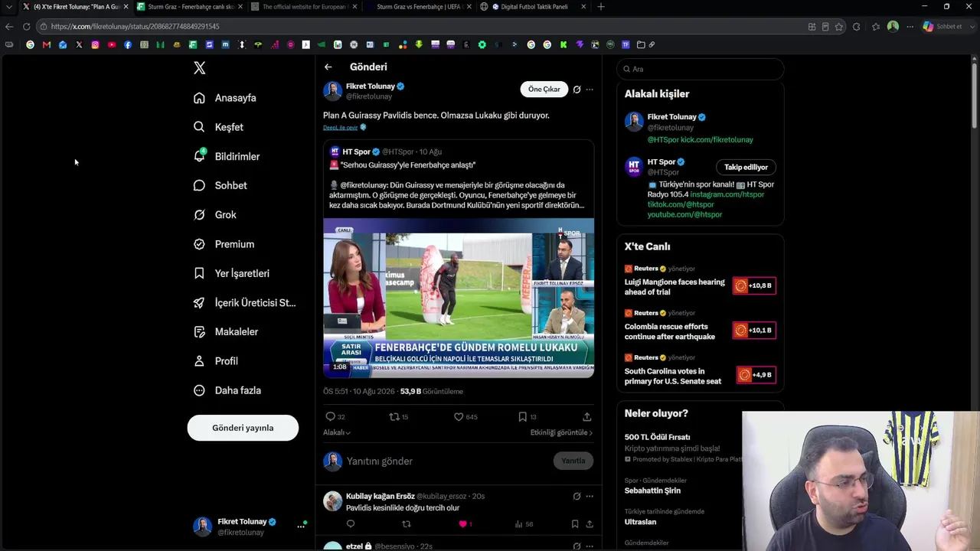
Task: Click the Gönderi yayınla button
Action: point(243,428)
